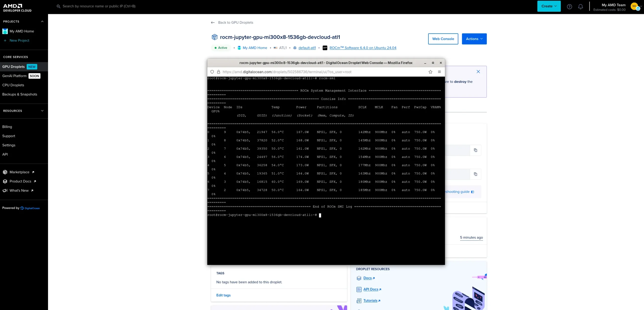The image size is (644, 310).
Task: Open the account menu chevron beside avatar
Action: click(641, 6)
